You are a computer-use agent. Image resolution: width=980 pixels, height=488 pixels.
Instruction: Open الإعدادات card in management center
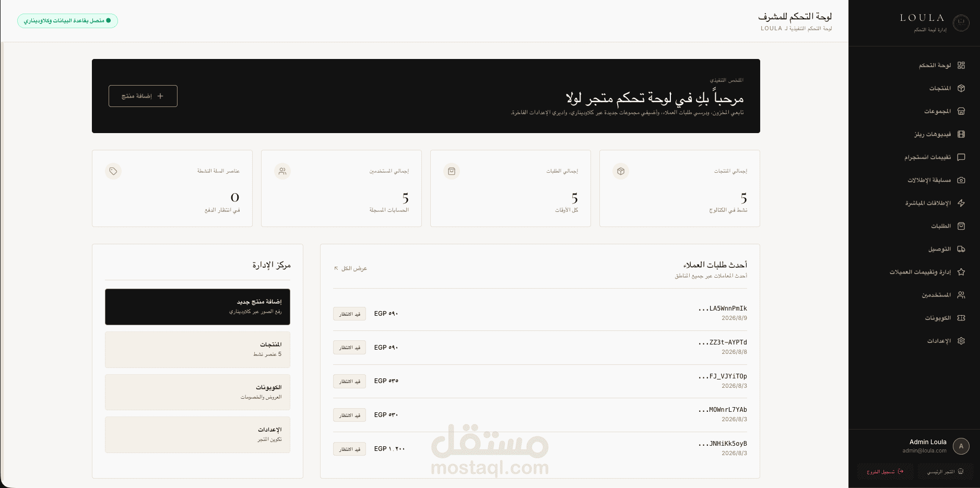pos(197,435)
